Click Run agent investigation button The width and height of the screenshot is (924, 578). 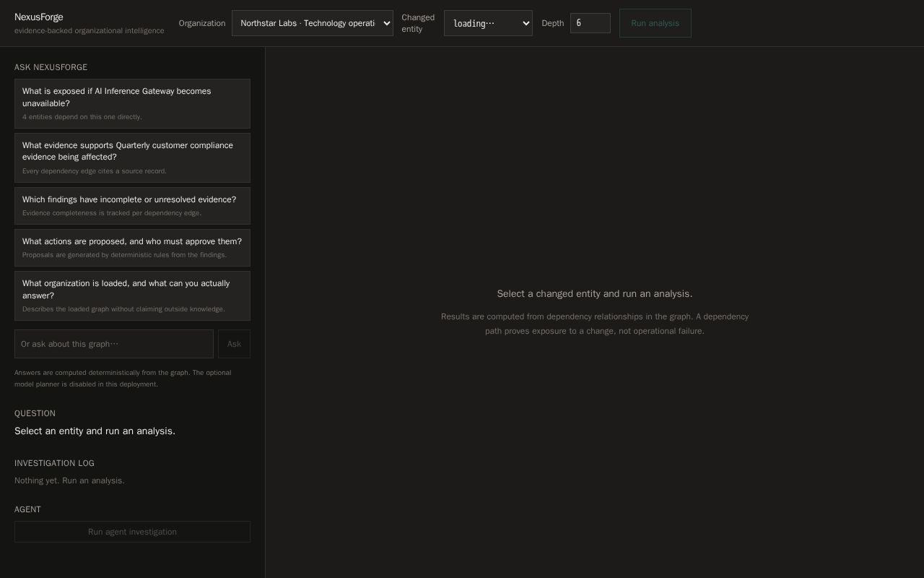(x=132, y=532)
